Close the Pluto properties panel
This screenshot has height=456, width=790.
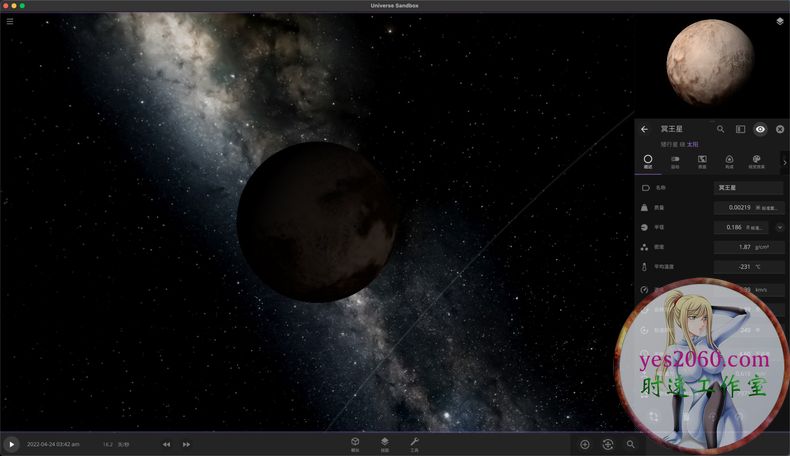[x=780, y=129]
